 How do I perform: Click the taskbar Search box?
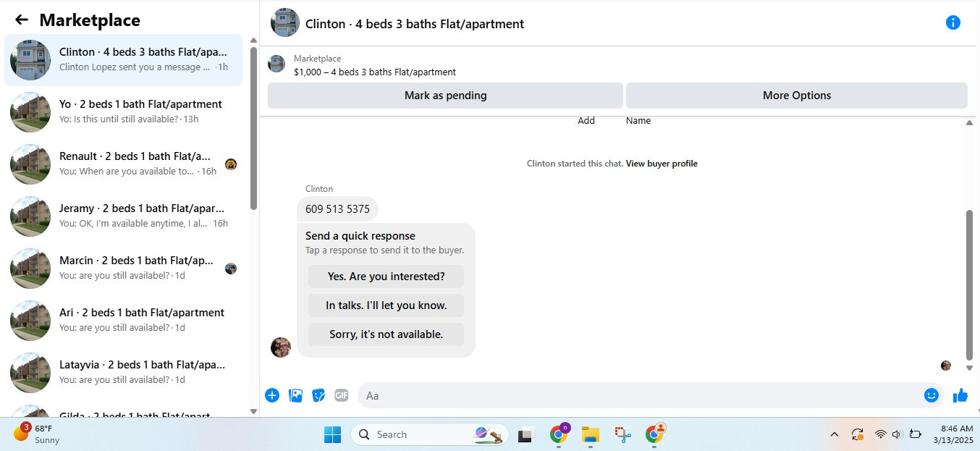430,434
